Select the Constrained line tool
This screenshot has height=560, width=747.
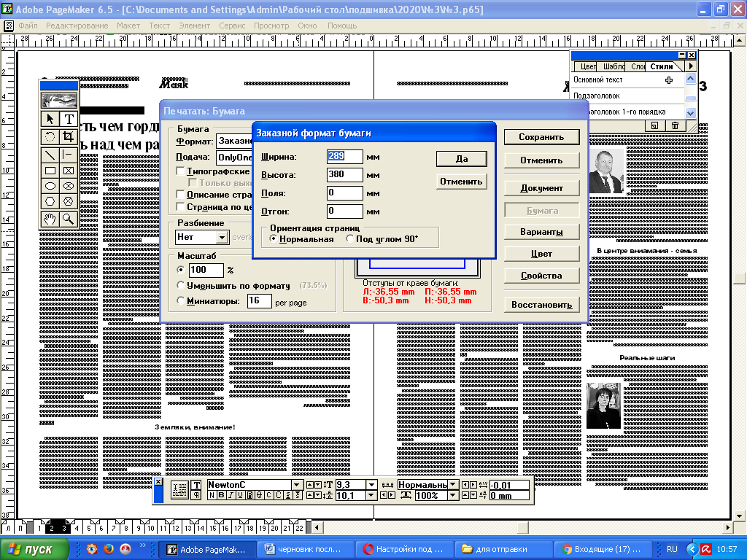(x=68, y=155)
